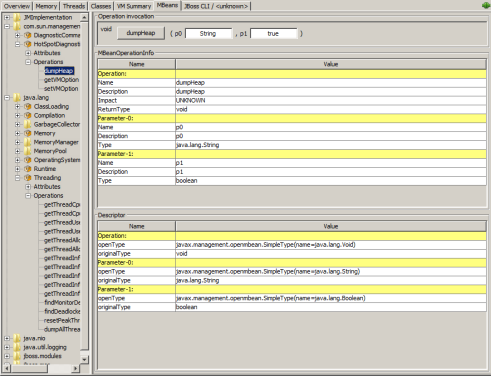This screenshot has height=376, width=491.
Task: Invoke the dumpHeap operation button
Action: click(x=141, y=33)
